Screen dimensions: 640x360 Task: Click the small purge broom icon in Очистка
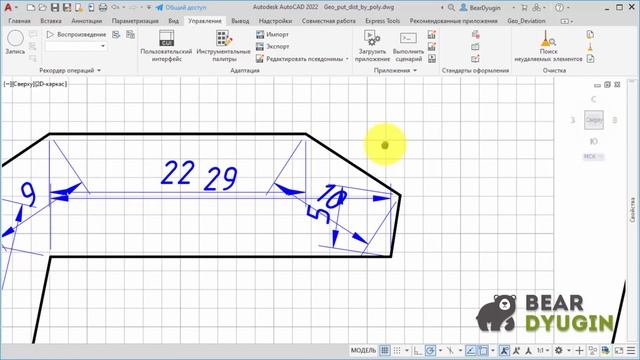click(x=590, y=47)
